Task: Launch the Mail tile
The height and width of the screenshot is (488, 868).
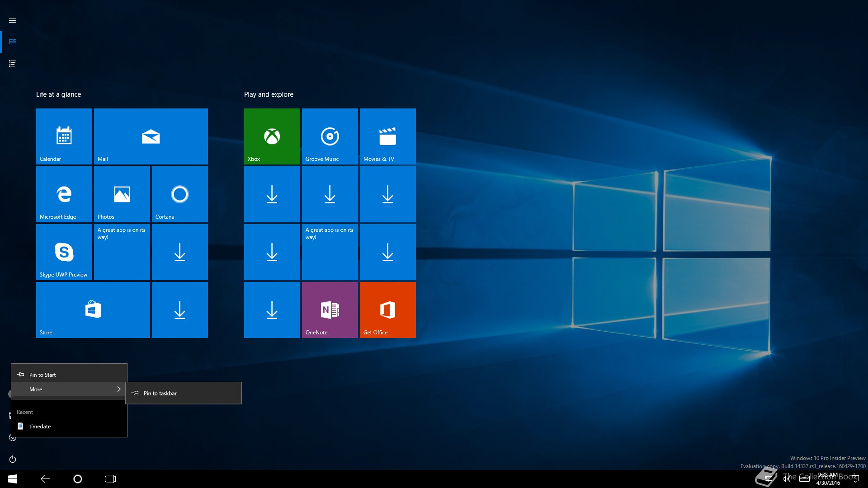Action: 151,136
